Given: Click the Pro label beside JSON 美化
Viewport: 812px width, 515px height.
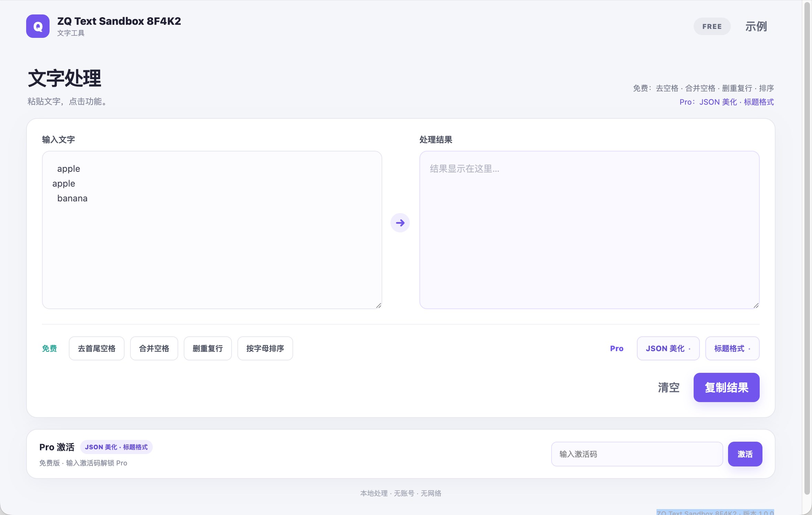Looking at the screenshot, I should tap(617, 348).
